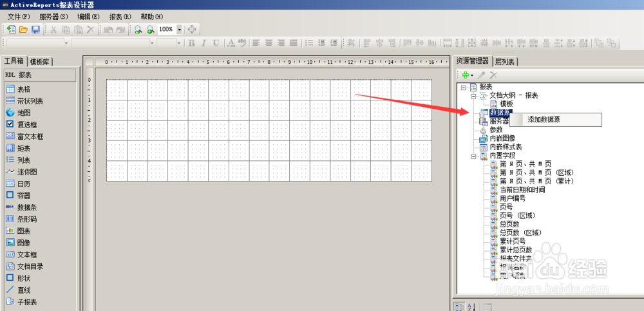Open the 100% zoom level dropdown
Screen dimensions: 644x311
[x=179, y=30]
